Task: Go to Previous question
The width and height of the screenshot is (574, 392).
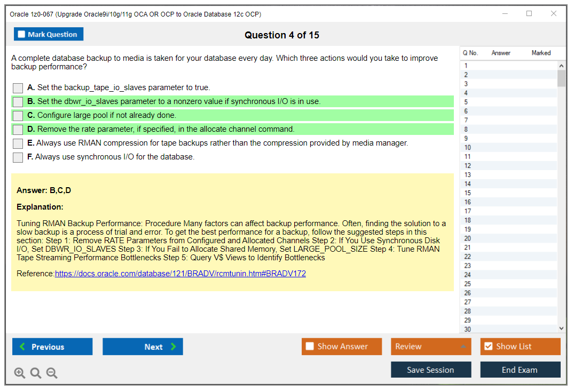Action: click(52, 346)
